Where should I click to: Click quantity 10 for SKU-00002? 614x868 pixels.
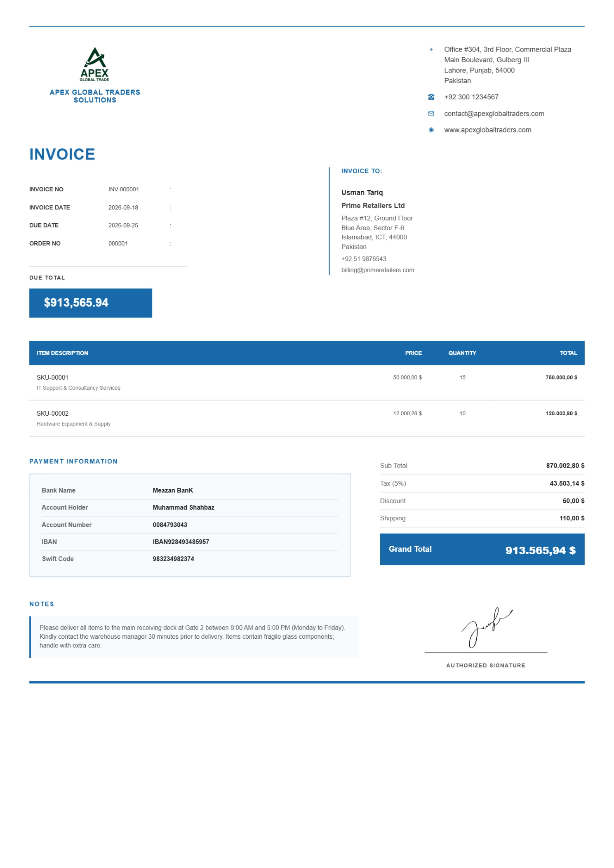coord(462,413)
